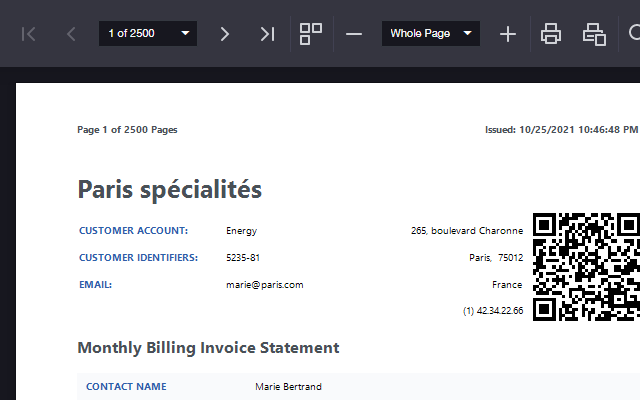
Task: Click the QR code on the invoice
Action: (586, 266)
